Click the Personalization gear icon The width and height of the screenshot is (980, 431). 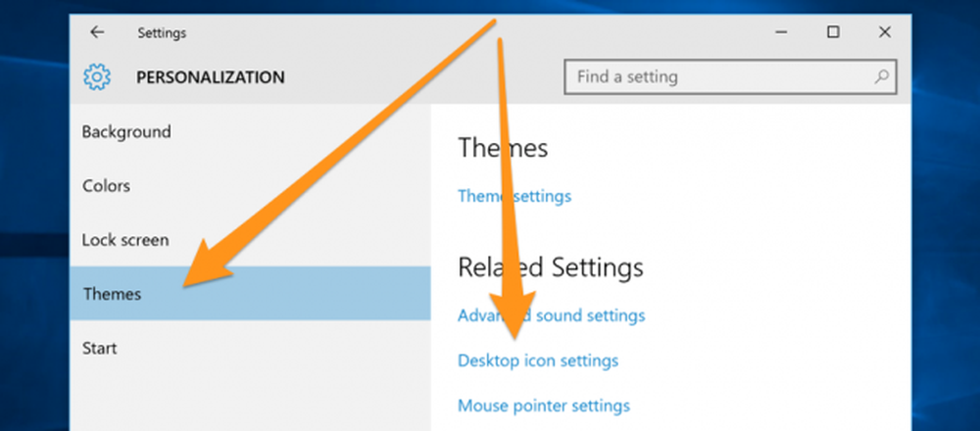tap(97, 77)
